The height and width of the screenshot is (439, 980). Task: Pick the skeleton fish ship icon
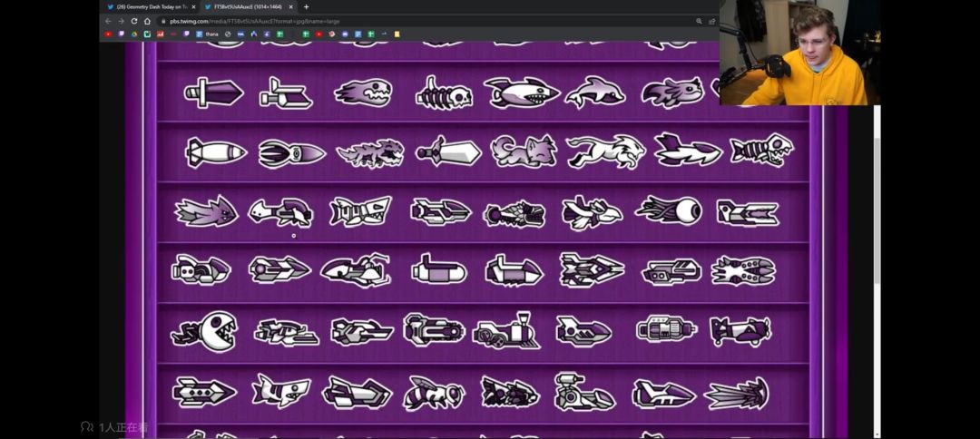[x=761, y=151]
